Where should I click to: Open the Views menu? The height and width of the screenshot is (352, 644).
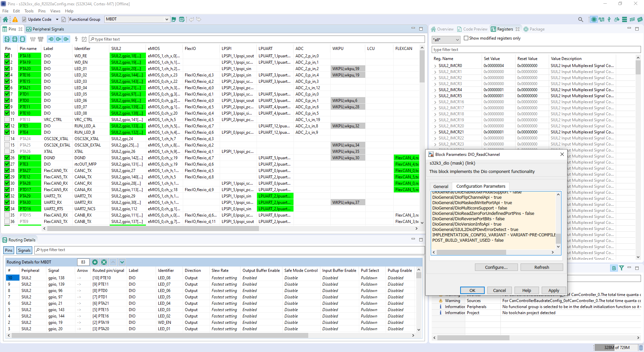55,11
